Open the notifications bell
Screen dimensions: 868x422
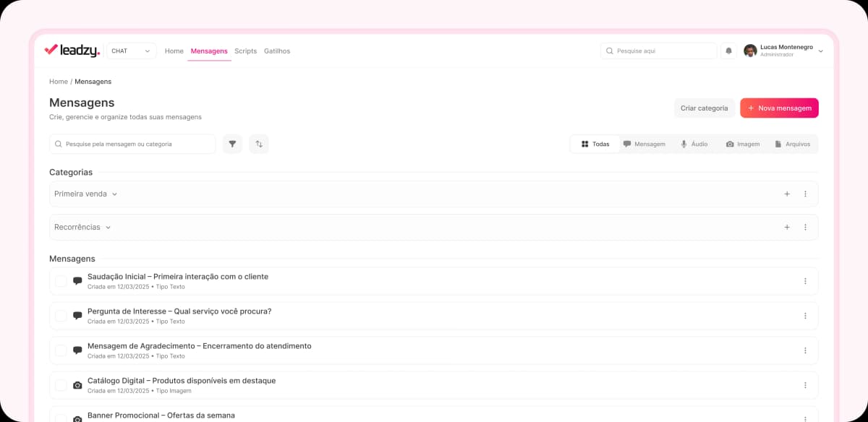coord(728,51)
